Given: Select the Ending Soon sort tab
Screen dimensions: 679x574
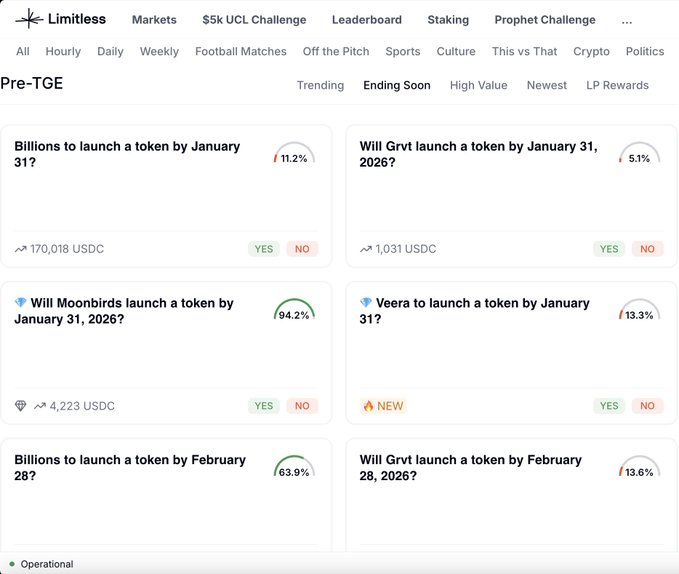Looking at the screenshot, I should click(397, 86).
